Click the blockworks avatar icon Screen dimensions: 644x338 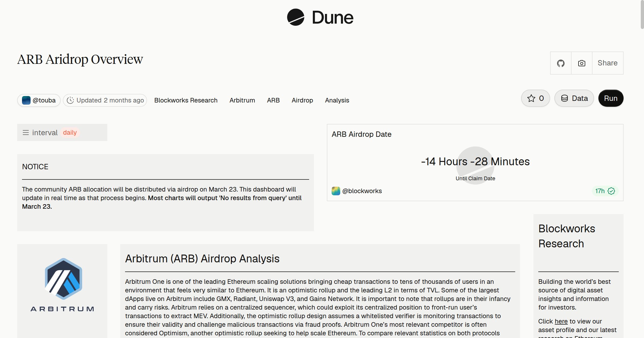336,191
